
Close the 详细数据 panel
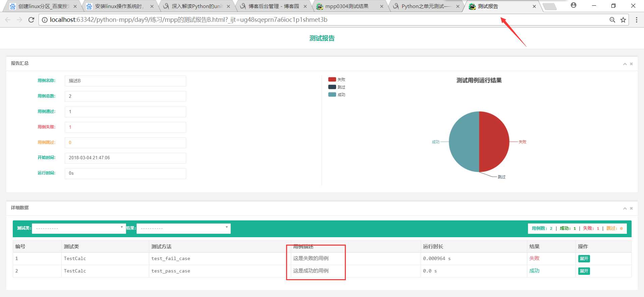pos(631,208)
